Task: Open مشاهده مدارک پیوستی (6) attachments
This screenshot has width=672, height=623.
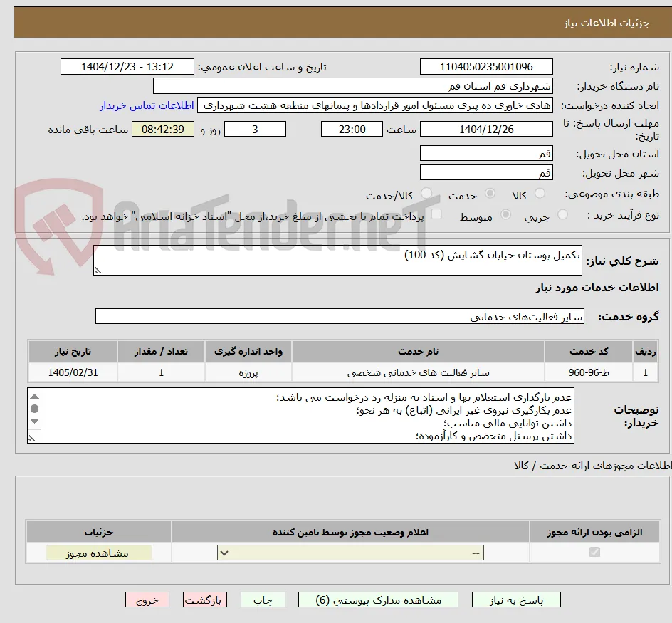Action: (378, 600)
